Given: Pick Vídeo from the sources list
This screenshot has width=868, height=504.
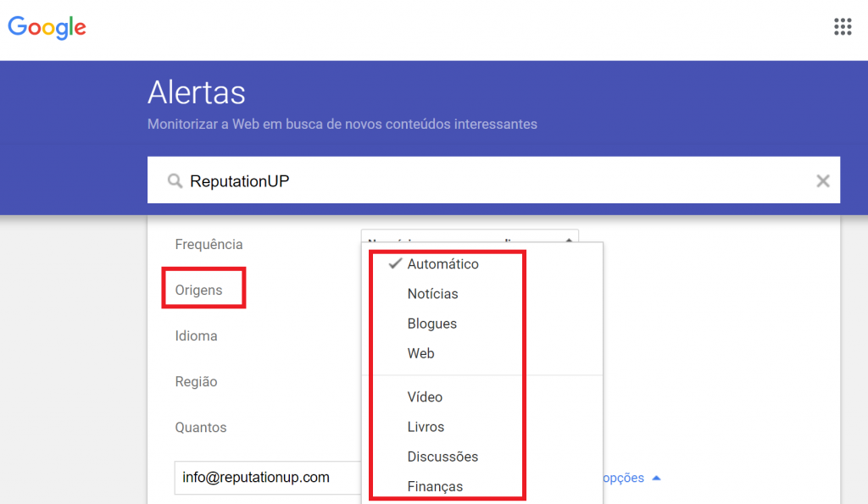Looking at the screenshot, I should click(424, 396).
